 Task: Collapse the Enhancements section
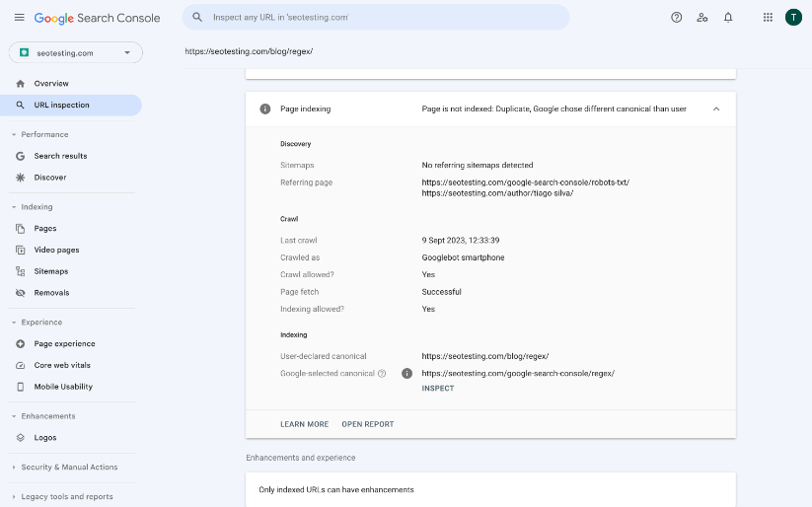(14, 416)
